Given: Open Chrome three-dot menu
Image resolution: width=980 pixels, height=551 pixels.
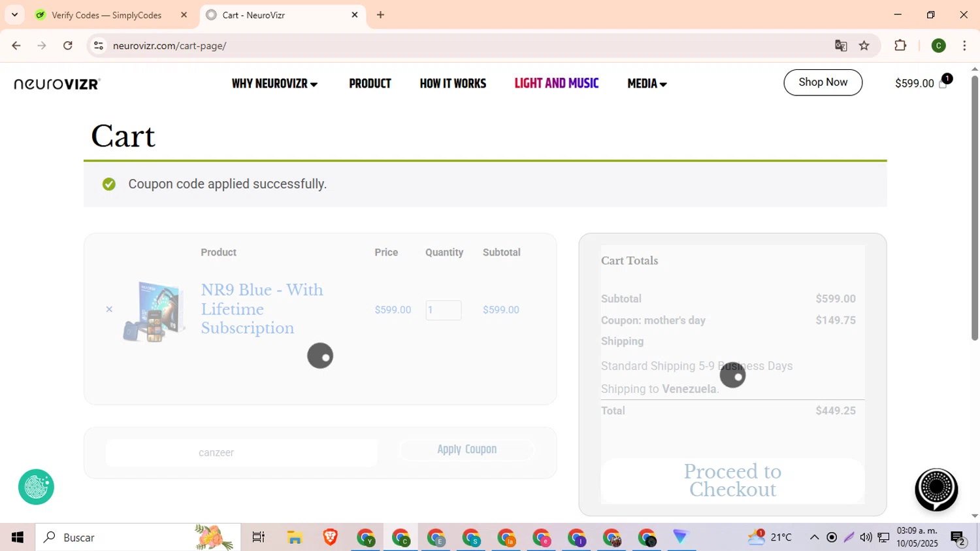Looking at the screenshot, I should [x=964, y=46].
